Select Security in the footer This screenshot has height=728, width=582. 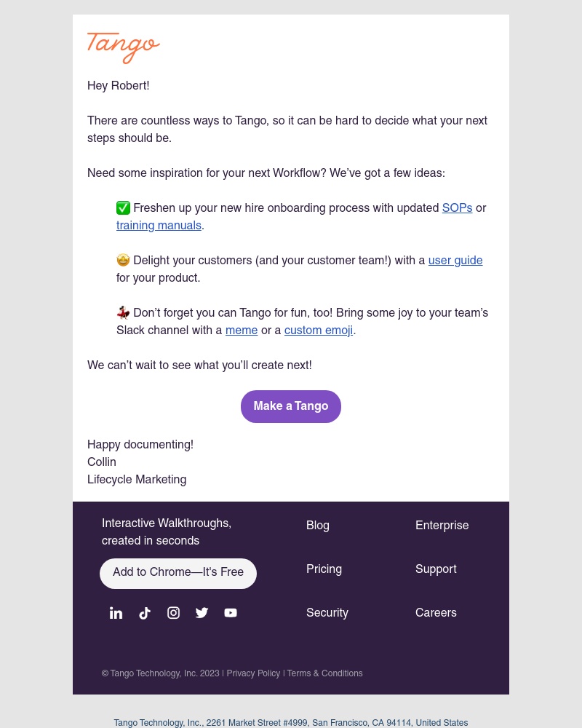coord(327,613)
